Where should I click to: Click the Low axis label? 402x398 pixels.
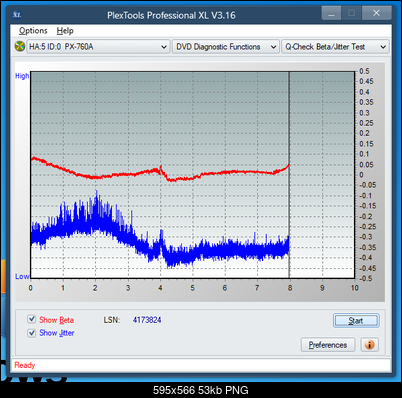tap(22, 276)
